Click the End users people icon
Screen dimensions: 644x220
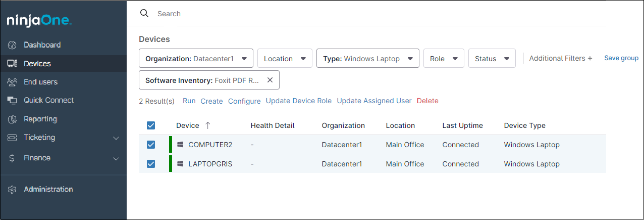pos(13,82)
